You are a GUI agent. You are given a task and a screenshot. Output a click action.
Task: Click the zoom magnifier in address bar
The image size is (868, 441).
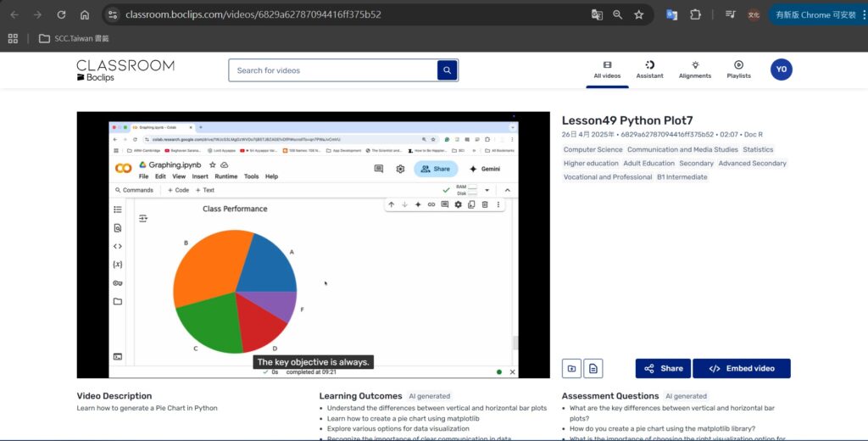pos(618,14)
